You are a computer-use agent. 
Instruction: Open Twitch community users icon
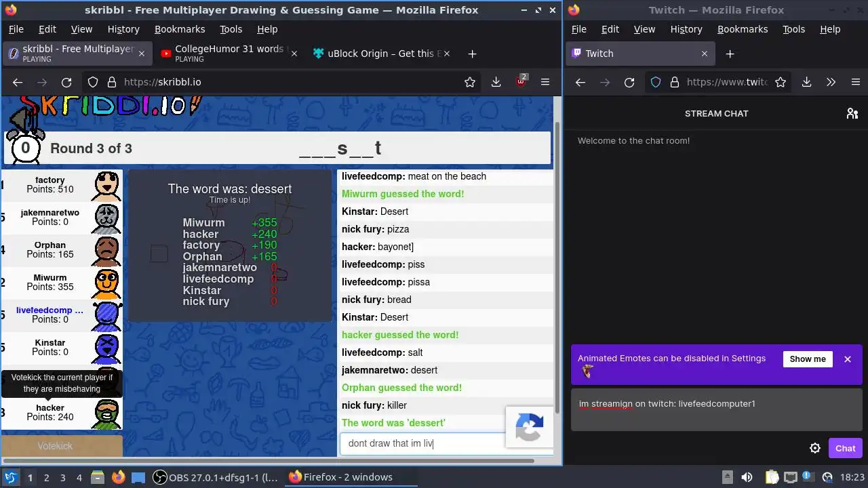pos(852,113)
